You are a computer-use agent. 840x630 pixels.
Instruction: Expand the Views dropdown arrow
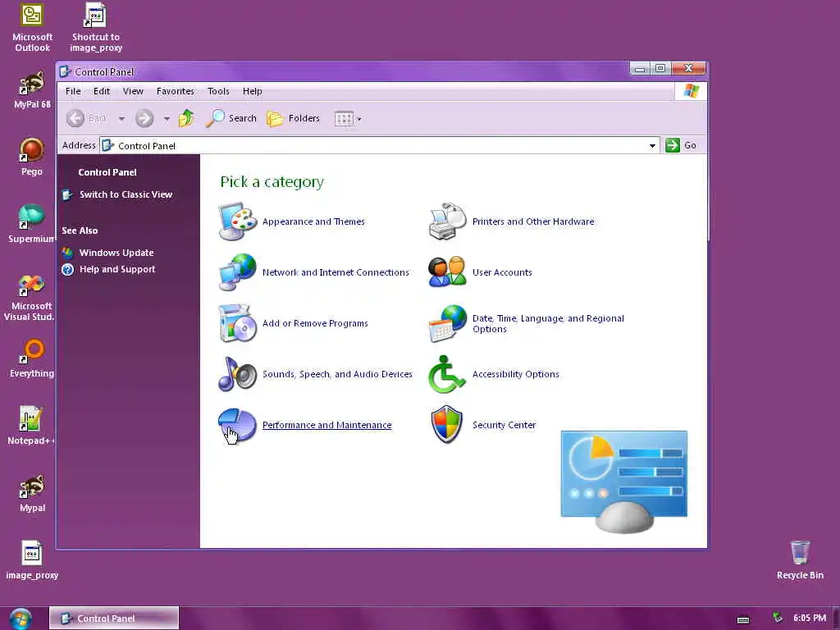[x=359, y=119]
